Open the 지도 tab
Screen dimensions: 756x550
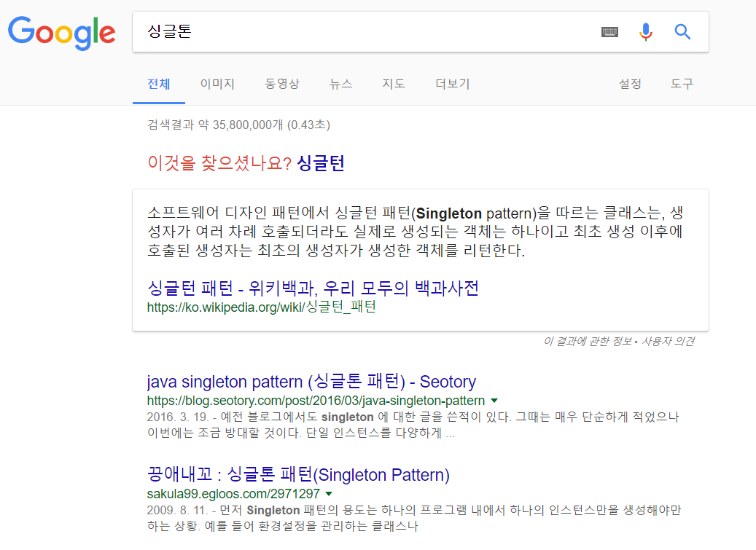click(394, 84)
